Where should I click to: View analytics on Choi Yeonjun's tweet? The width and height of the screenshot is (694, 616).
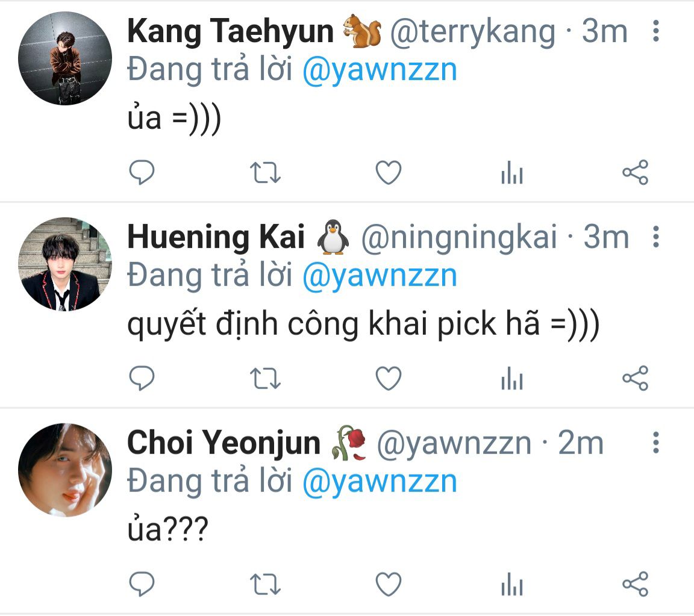512,584
